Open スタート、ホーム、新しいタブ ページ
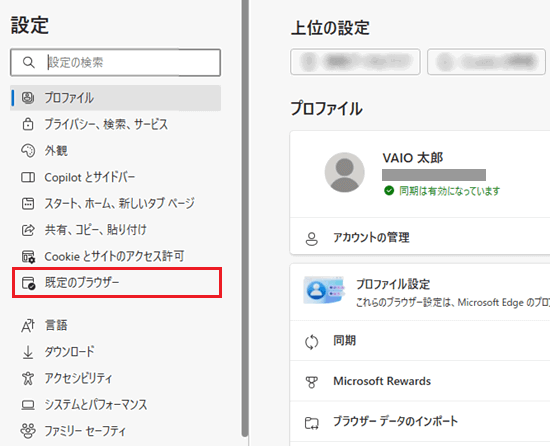The image size is (550, 446). [x=117, y=204]
